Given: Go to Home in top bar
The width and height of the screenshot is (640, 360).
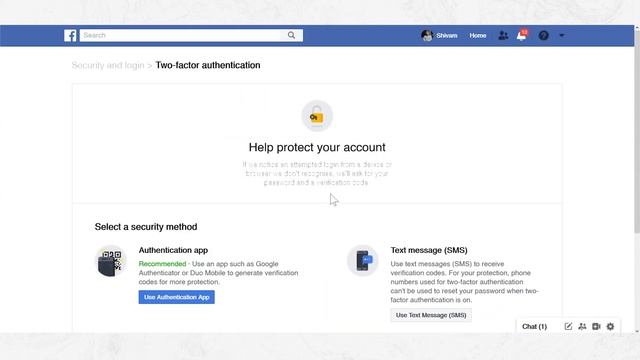Looking at the screenshot, I should coord(478,36).
